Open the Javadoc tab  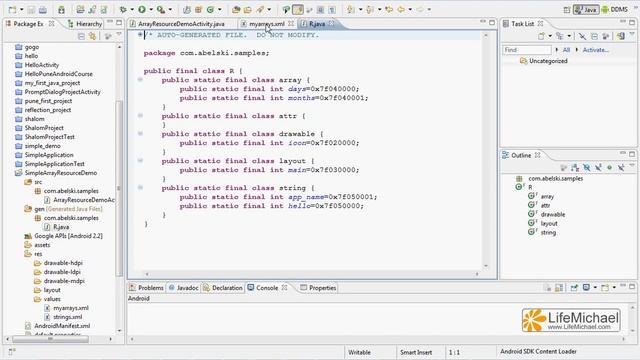click(x=183, y=288)
